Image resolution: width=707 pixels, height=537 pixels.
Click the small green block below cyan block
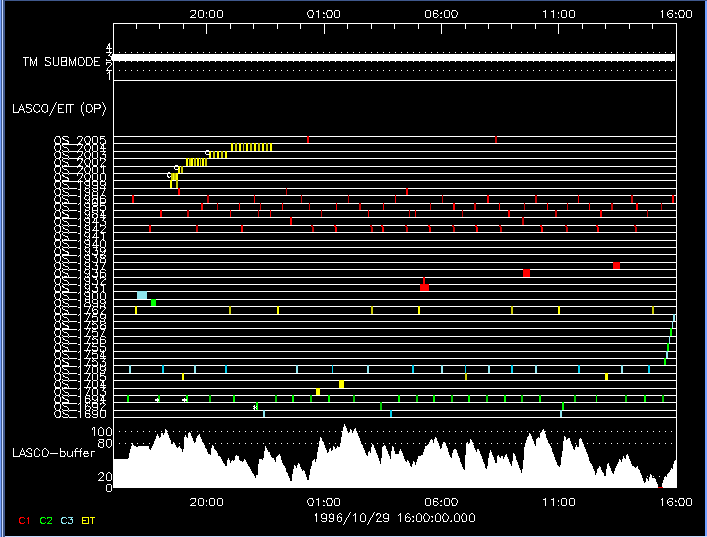pos(154,302)
